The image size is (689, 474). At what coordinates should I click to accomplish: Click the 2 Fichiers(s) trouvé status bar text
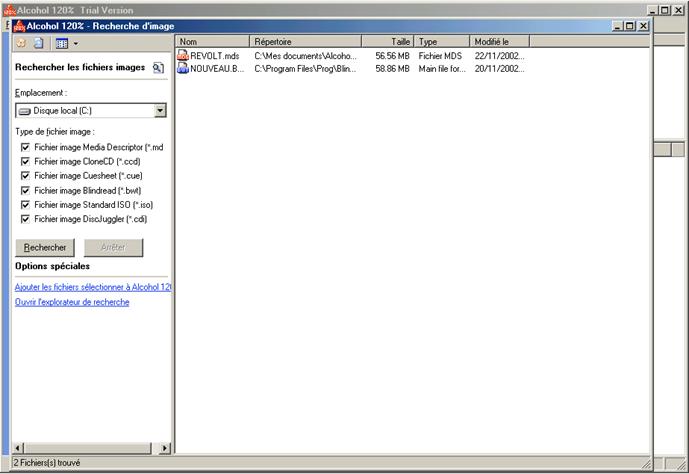point(47,463)
